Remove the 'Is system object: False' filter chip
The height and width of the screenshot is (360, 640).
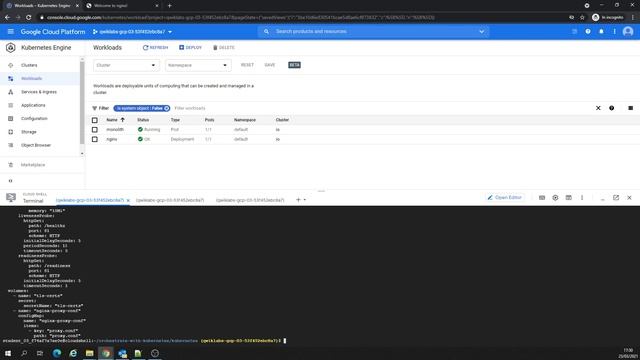click(167, 108)
